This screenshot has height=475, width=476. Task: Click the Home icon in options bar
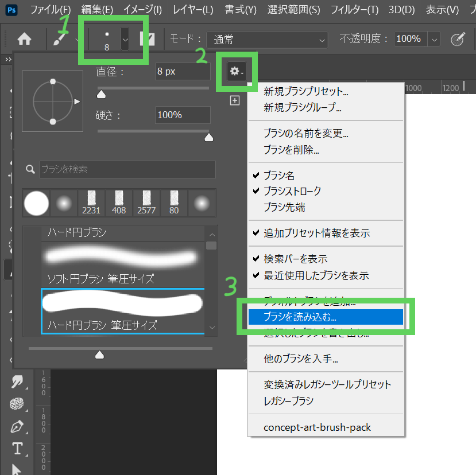pos(24,39)
